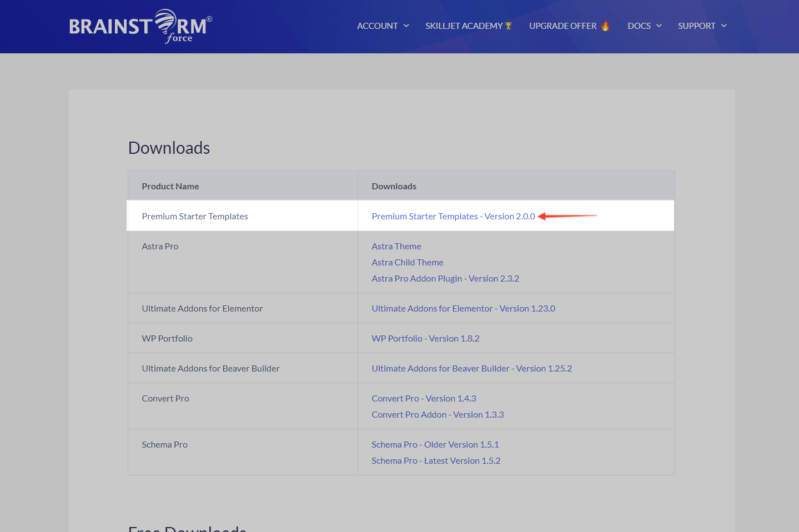Expand the Docs dropdown chevron
Image resolution: width=799 pixels, height=532 pixels.
tap(659, 26)
